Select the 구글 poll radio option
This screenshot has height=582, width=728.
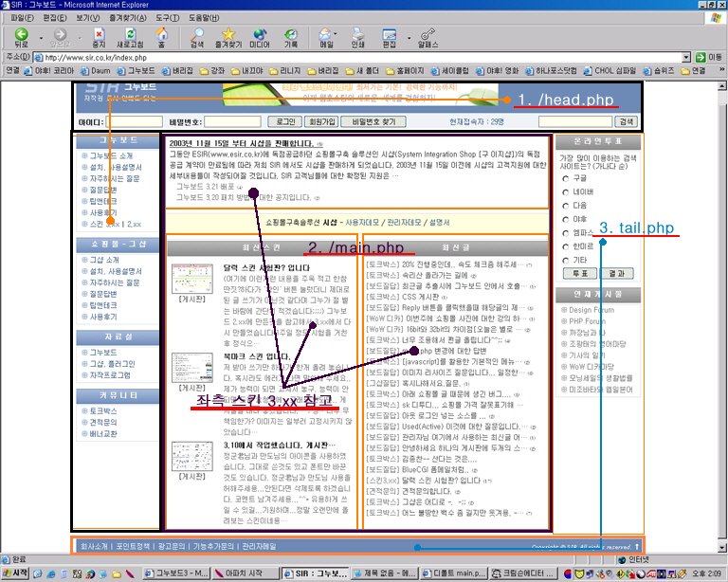pyautogui.click(x=567, y=177)
